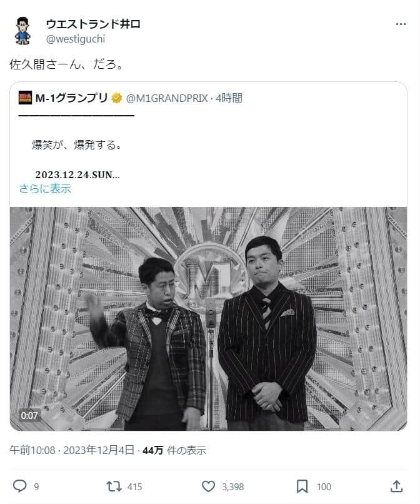Screen dimensions: 420x504
Task: Open the 午前10:08 · 2023年12月4日 timestamp
Action: 72,450
